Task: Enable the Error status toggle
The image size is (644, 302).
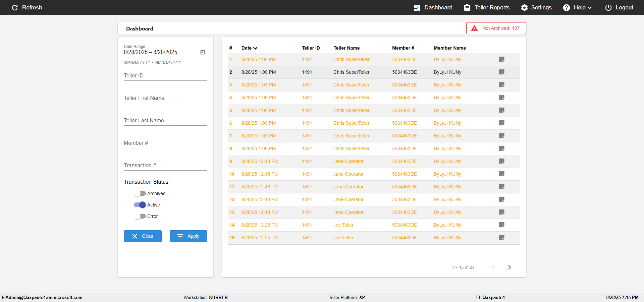Action: point(140,216)
